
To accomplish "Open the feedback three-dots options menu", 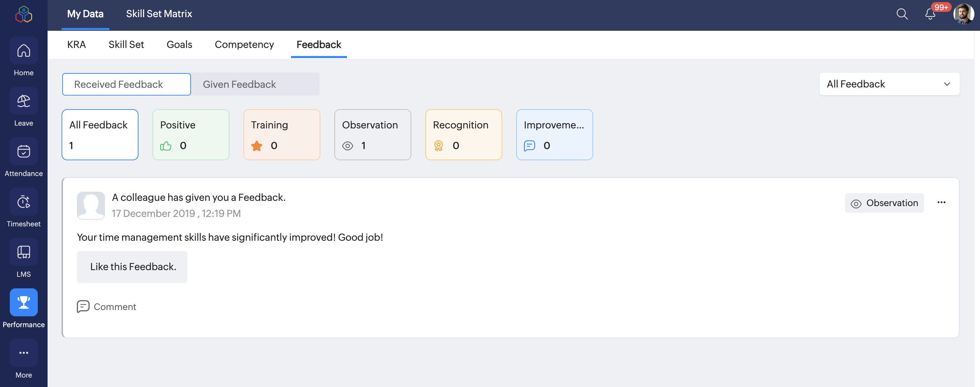I will [x=941, y=203].
